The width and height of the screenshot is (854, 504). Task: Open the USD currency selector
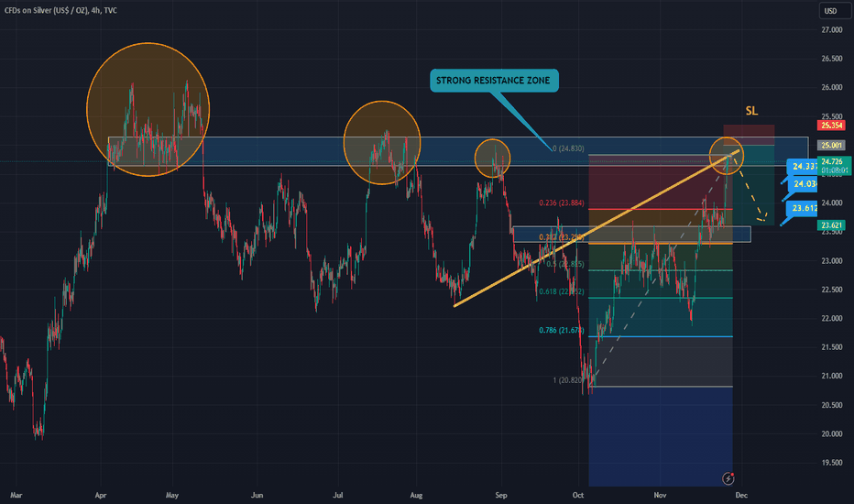834,11
